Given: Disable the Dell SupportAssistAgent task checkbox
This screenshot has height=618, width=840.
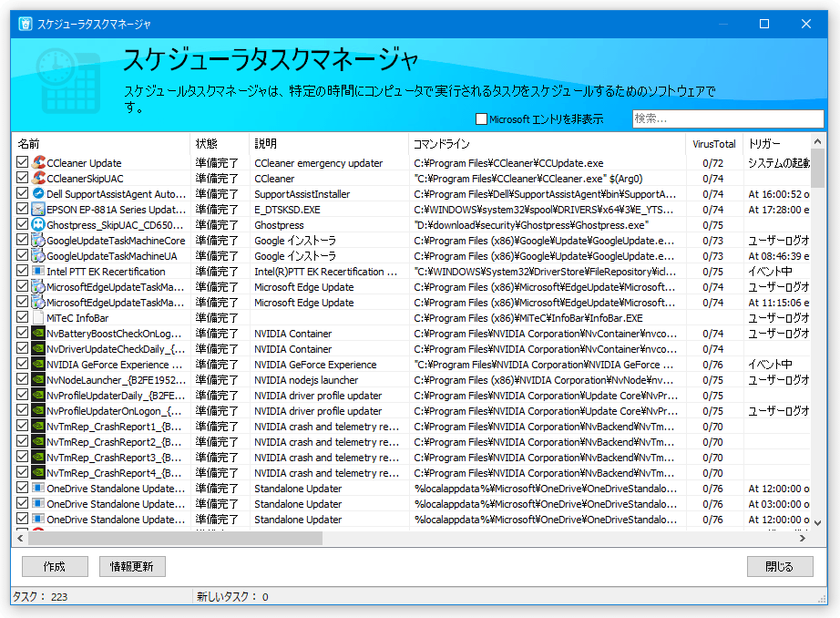Looking at the screenshot, I should pyautogui.click(x=23, y=193).
